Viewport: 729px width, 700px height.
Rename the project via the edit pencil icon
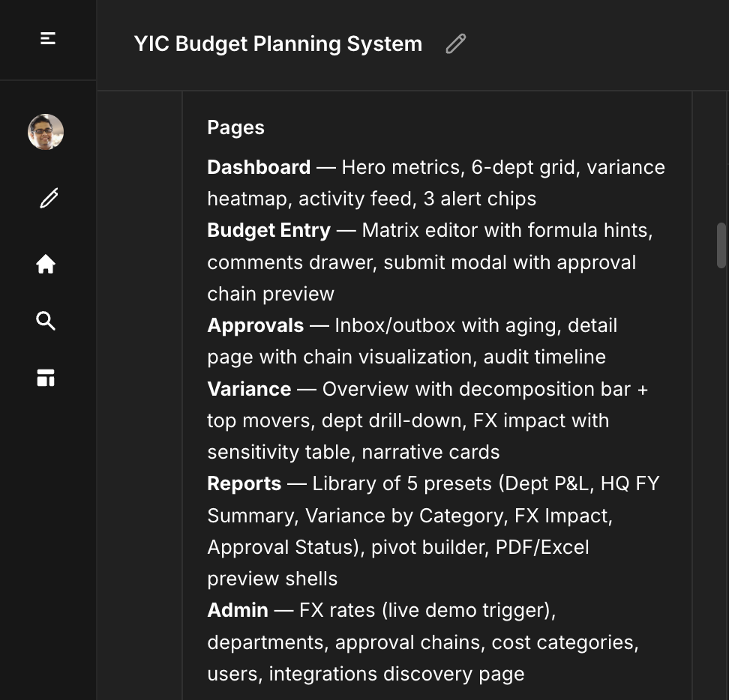pyautogui.click(x=455, y=44)
